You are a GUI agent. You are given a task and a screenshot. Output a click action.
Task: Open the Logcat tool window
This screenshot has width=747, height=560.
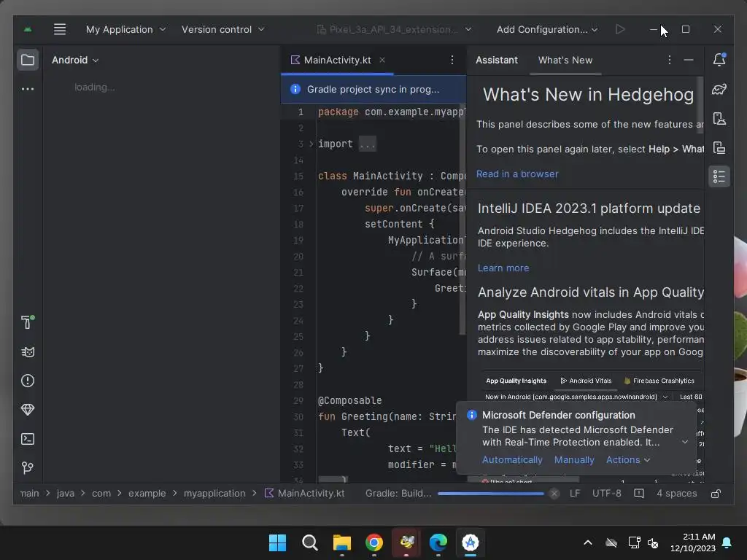[x=28, y=352]
